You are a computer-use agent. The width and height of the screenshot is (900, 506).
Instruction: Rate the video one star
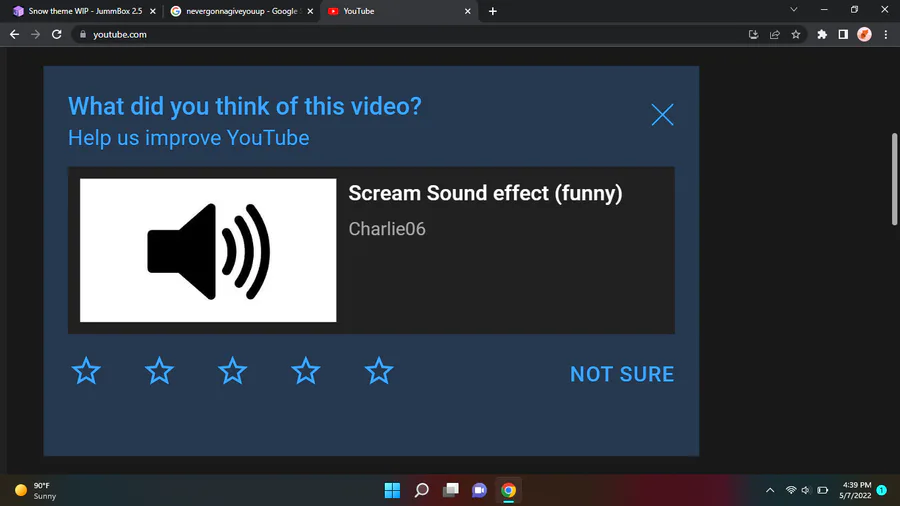coord(86,371)
